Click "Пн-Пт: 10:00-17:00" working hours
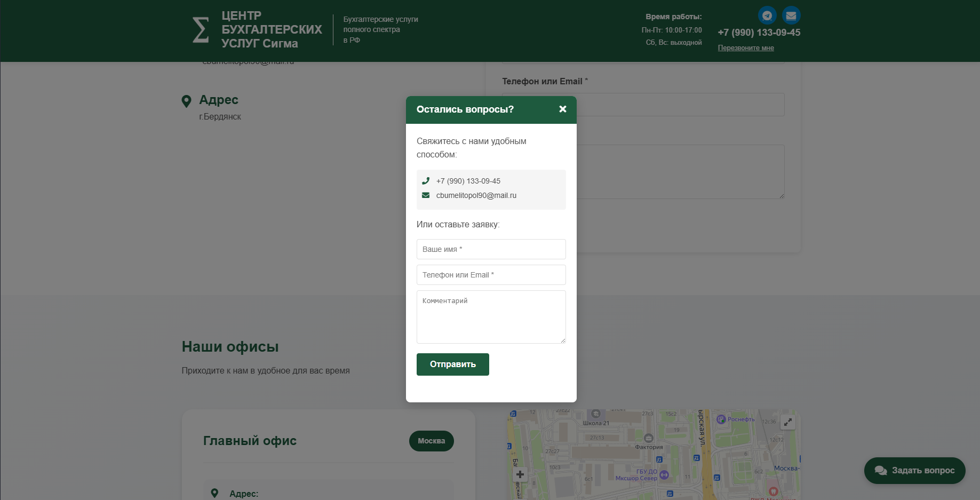This screenshot has height=500, width=980. coord(672,30)
